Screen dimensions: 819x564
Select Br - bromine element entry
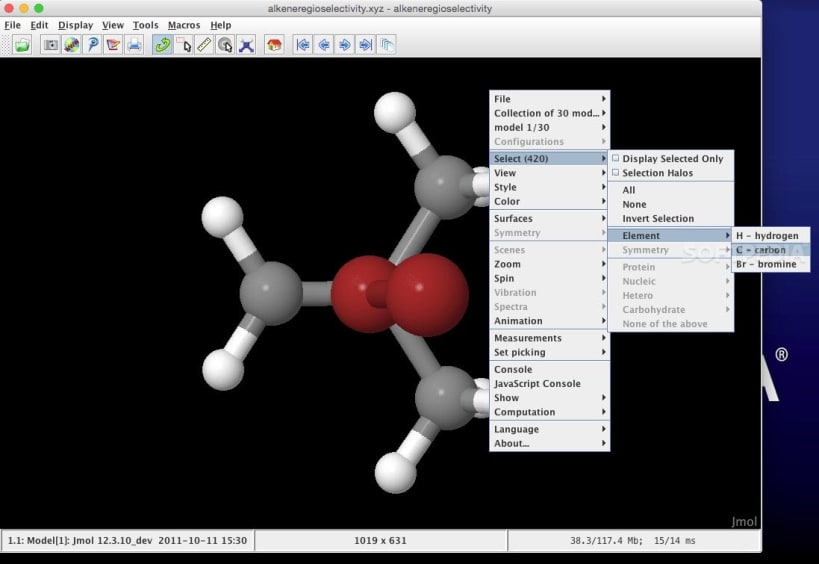[766, 264]
